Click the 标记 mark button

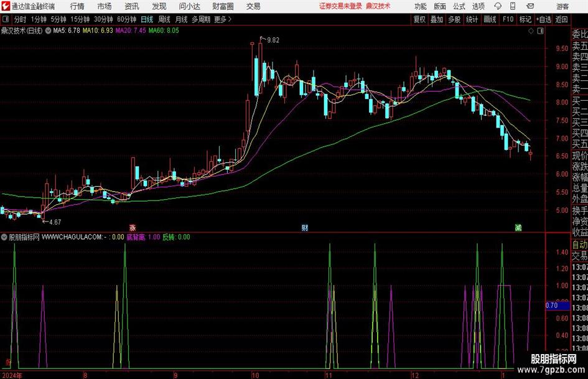coord(525,19)
